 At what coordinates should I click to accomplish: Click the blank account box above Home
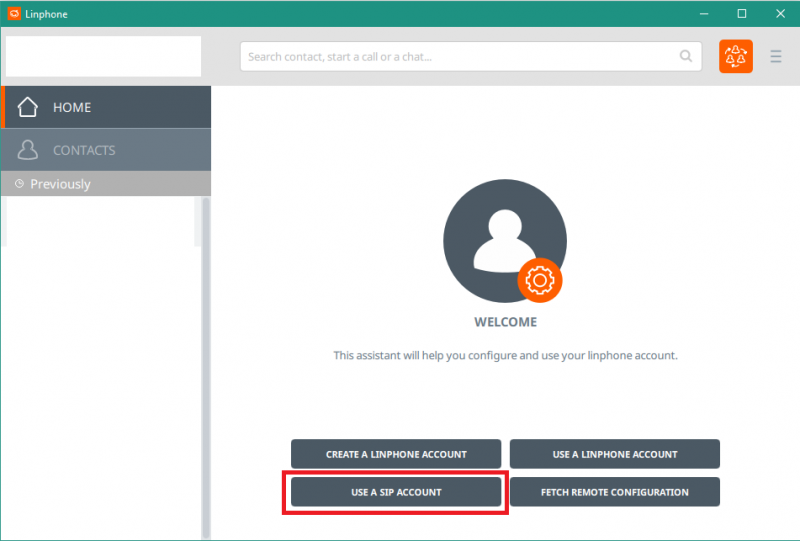click(x=104, y=56)
